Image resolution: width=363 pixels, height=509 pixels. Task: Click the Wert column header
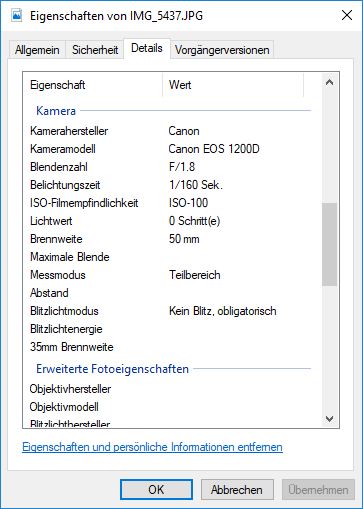click(x=233, y=85)
